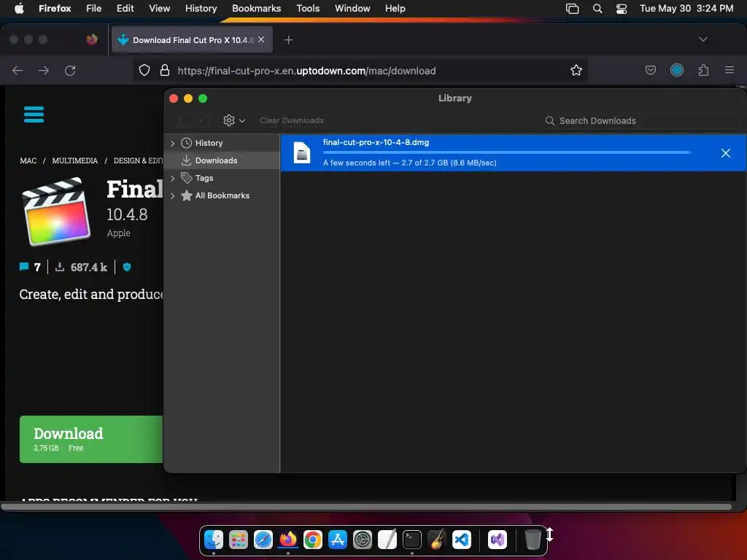Open Google Chrome from the Dock
The height and width of the screenshot is (560, 747).
[312, 540]
